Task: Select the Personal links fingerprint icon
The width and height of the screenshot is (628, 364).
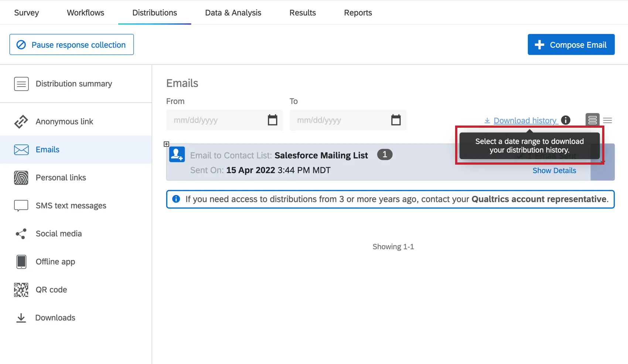Action: pos(21,178)
